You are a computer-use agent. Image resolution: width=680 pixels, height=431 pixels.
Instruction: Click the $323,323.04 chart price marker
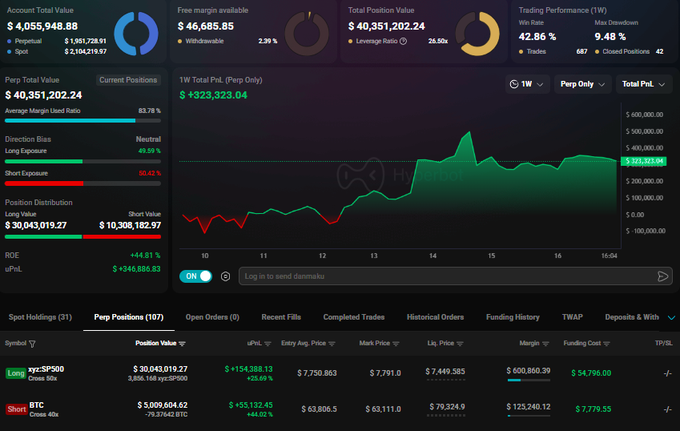pos(644,161)
